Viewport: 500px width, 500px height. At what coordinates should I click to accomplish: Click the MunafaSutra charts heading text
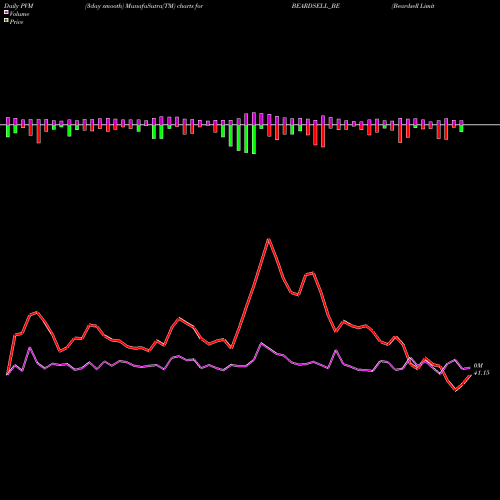(144, 6)
